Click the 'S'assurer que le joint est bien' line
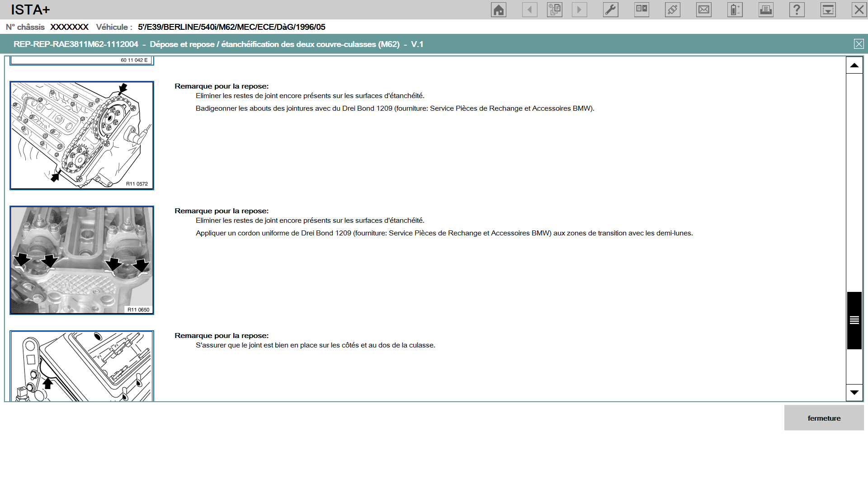868x488 pixels. coord(315,345)
